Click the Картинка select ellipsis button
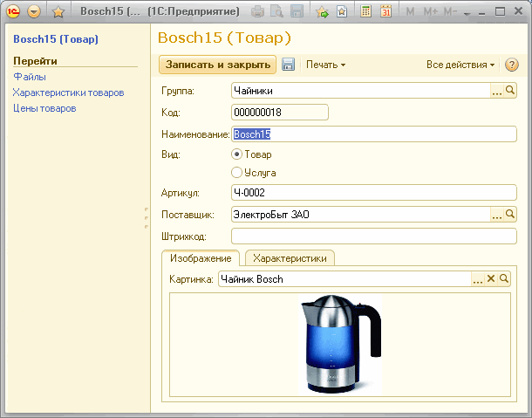Image resolution: width=532 pixels, height=418 pixels. pyautogui.click(x=478, y=278)
